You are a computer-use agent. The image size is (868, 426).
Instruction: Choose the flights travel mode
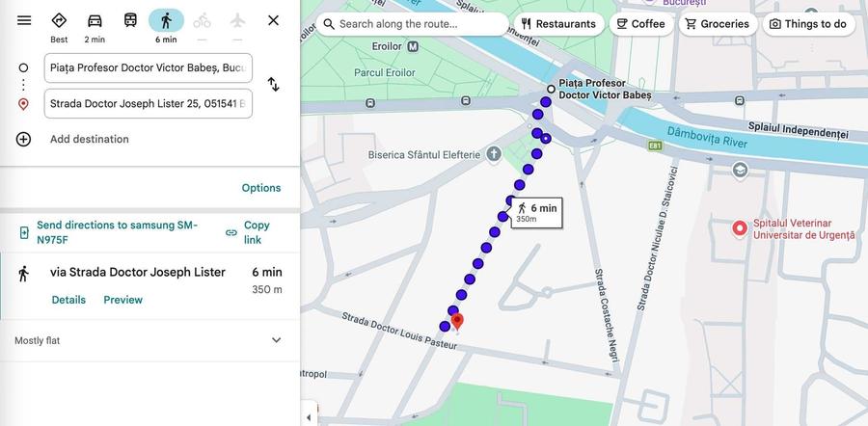click(x=237, y=21)
